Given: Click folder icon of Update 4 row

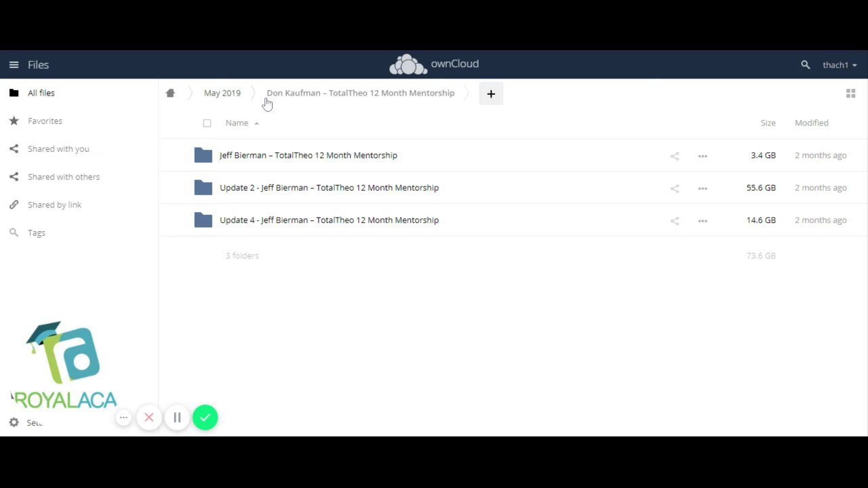Looking at the screenshot, I should (x=203, y=220).
